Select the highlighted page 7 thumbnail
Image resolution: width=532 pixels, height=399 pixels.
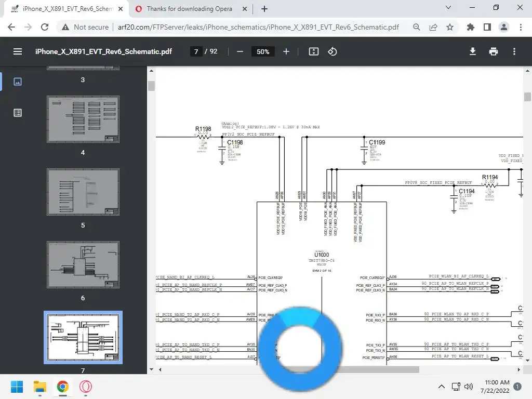83,337
